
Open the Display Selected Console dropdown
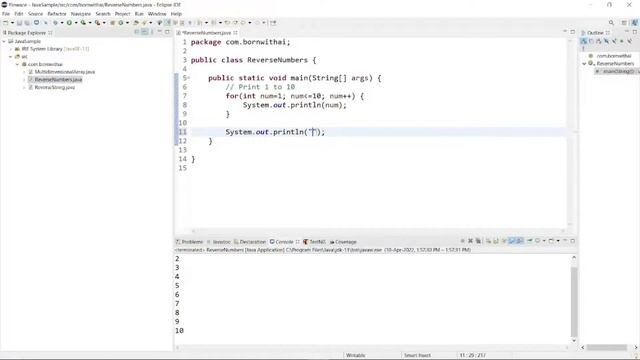pyautogui.click(x=544, y=241)
